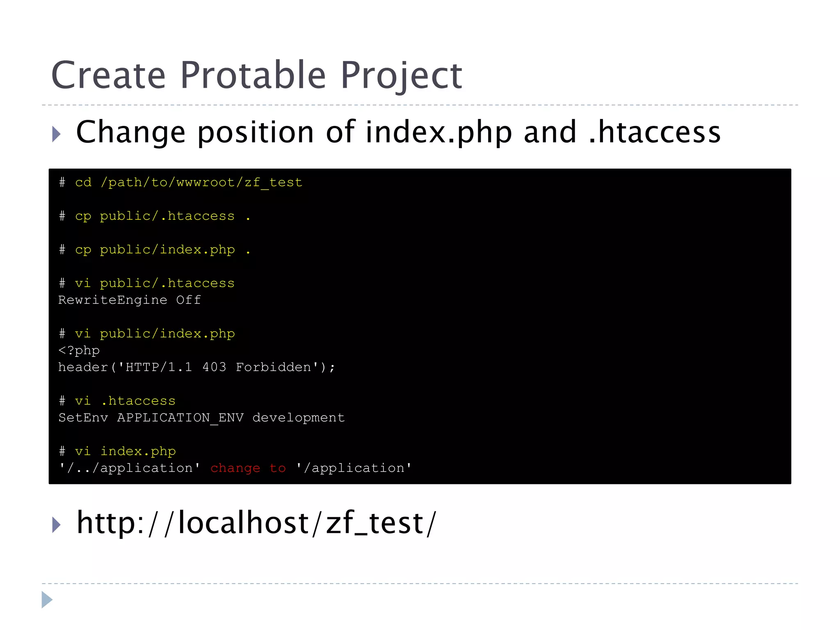This screenshot has height=630, width=840.
Task: Open the http://localhost/zf_test/ URL text
Action: [x=256, y=523]
